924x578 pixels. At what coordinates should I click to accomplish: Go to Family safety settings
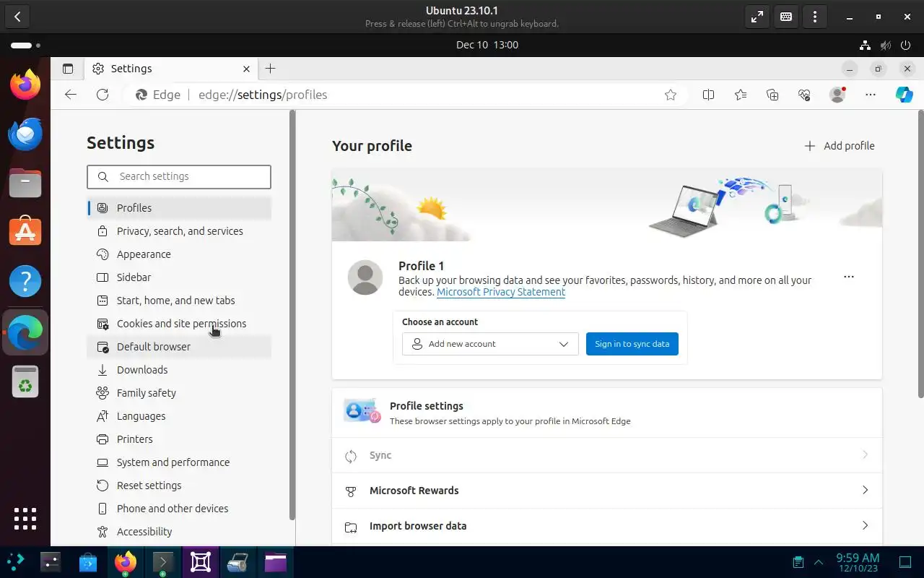[x=179, y=393]
